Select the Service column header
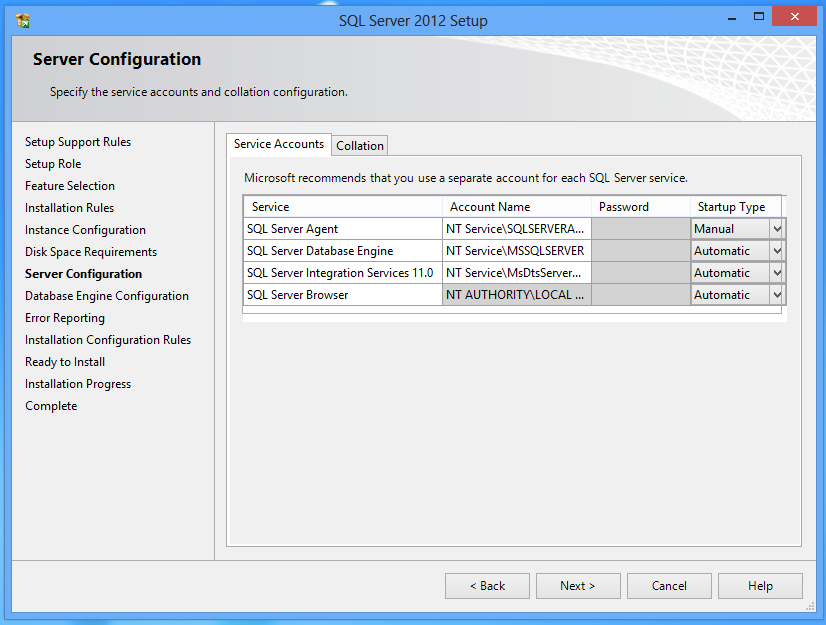826x625 pixels. [343, 207]
